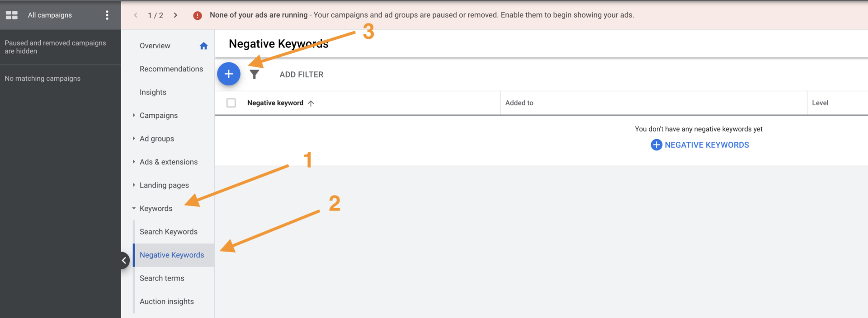The image size is (868, 318).
Task: Open the All campaigns three-dot menu
Action: (107, 15)
